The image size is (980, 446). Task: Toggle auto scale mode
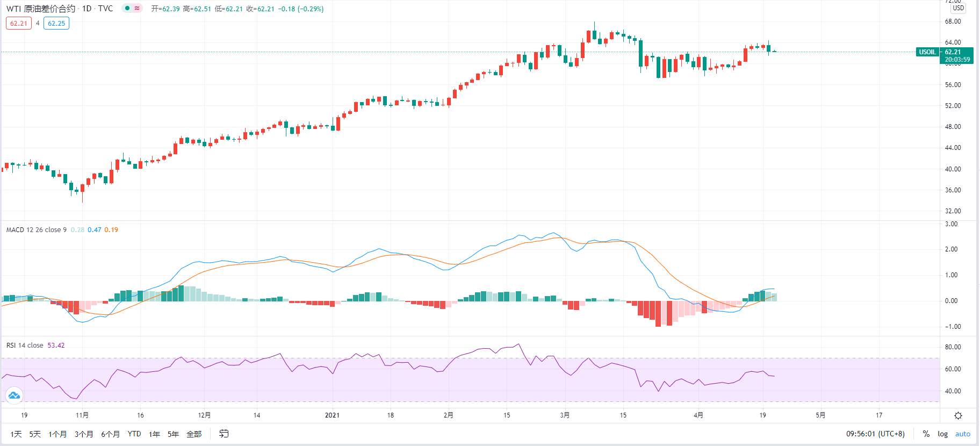[963, 434]
